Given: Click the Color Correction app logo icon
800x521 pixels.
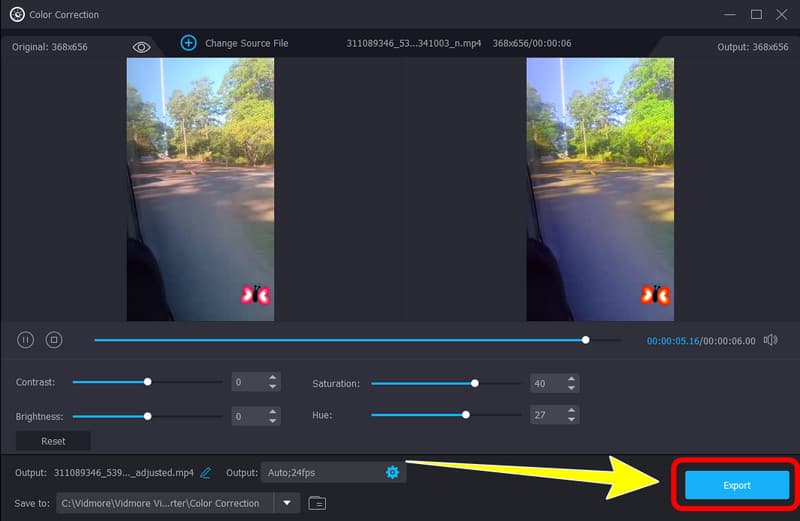Looking at the screenshot, I should point(16,14).
